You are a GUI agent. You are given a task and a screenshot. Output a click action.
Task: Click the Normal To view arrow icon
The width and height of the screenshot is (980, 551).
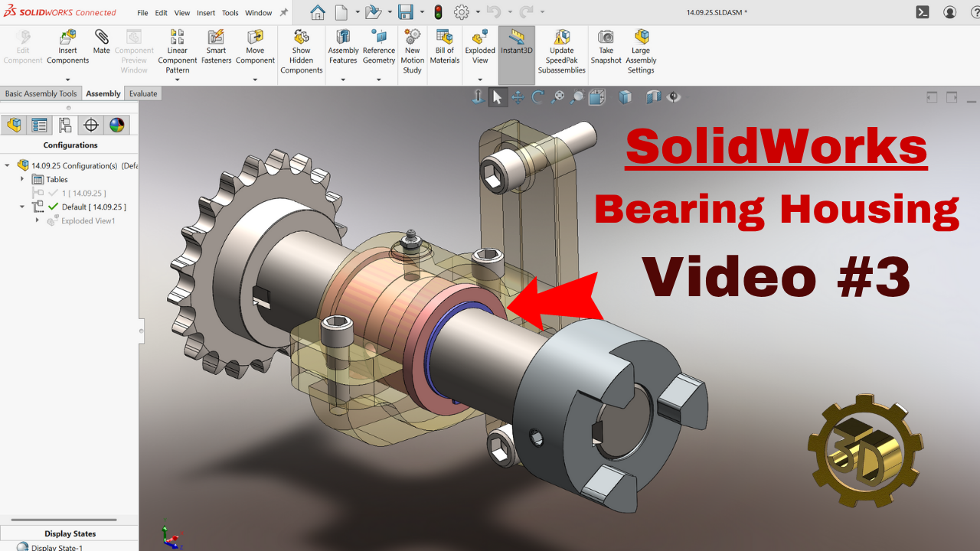tap(478, 97)
